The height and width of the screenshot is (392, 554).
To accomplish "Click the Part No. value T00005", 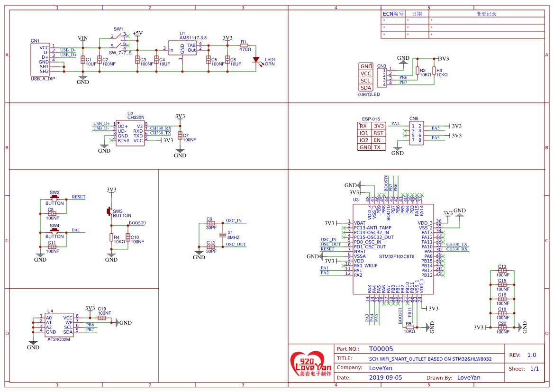I will tap(381, 349).
